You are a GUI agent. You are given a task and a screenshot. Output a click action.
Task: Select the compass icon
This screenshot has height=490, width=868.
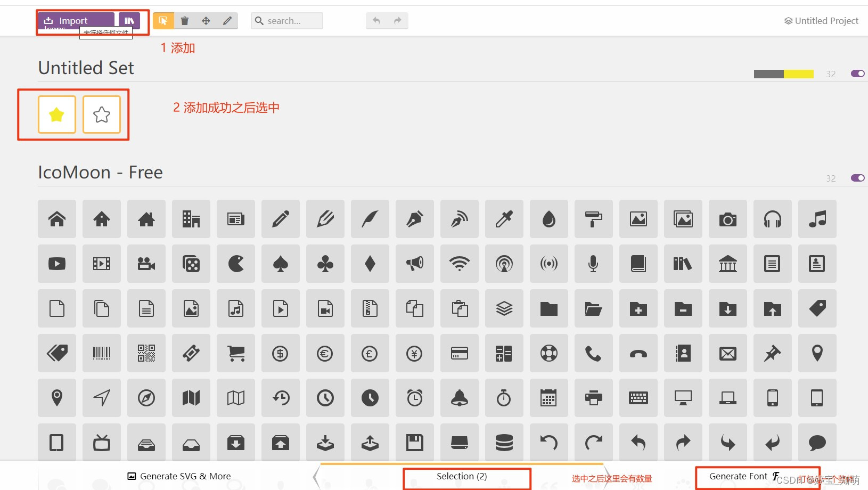(146, 398)
